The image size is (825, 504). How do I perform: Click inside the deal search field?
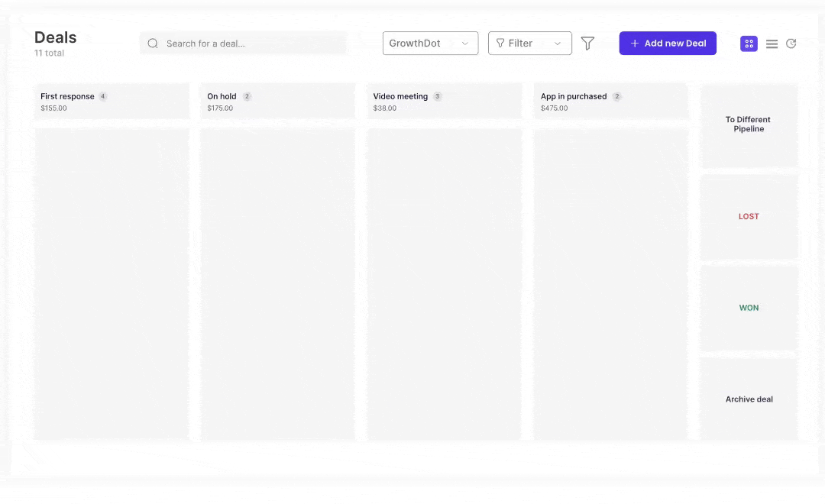[x=244, y=44]
